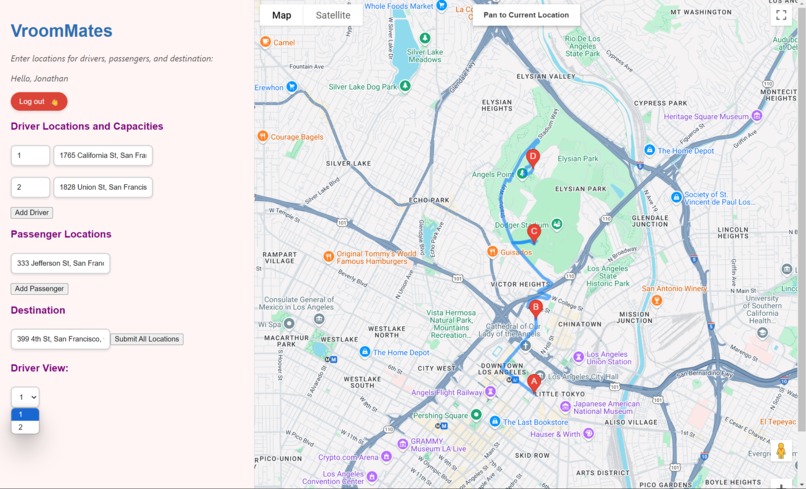Open the Driver View dropdown
Viewport: 806px width, 489px height.
click(25, 396)
